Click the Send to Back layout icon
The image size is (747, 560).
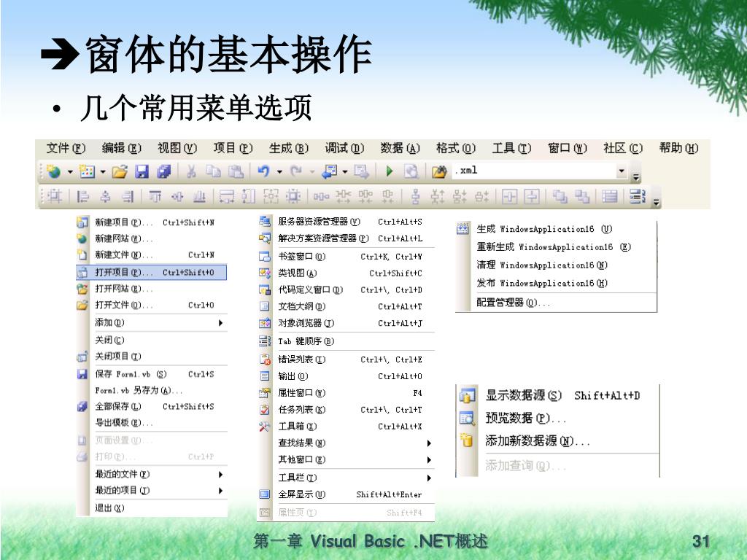(x=581, y=196)
